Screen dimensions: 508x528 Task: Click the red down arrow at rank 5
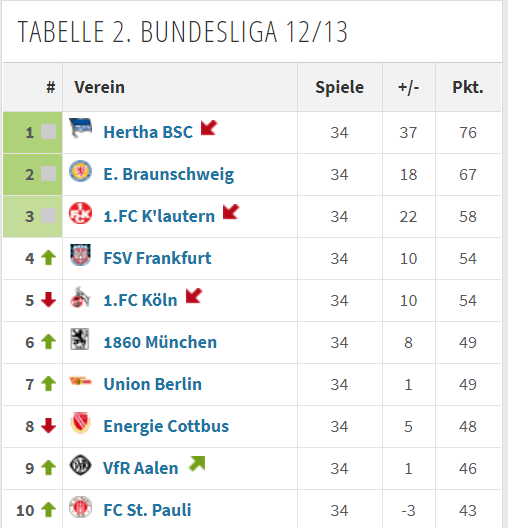coord(48,300)
